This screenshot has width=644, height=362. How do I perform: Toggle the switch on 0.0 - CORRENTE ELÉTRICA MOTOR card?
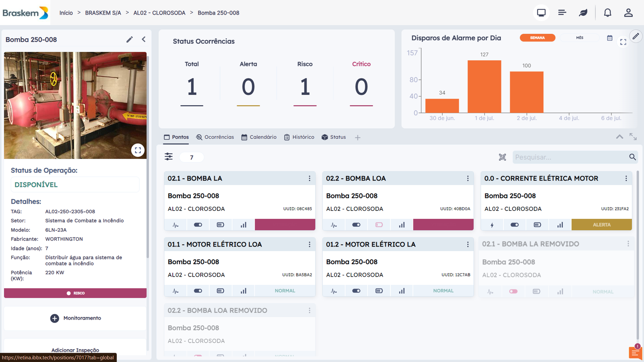[x=514, y=225]
